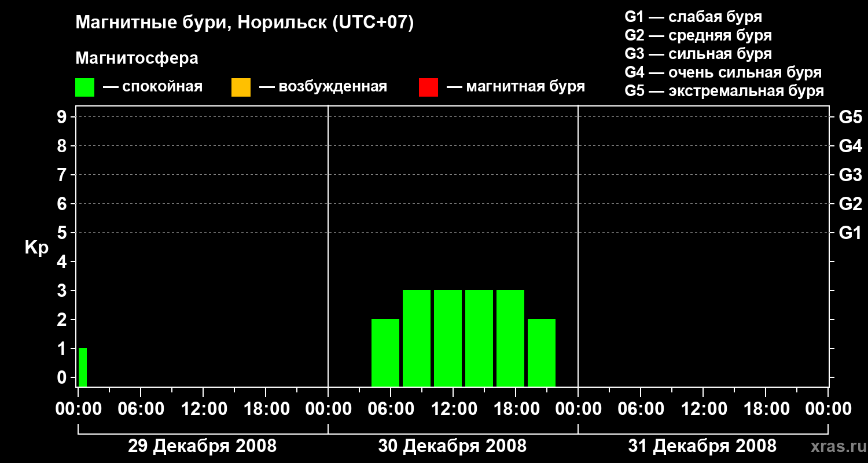Click the '— спокойная' legend text
The width and height of the screenshot is (868, 463).
(153, 87)
